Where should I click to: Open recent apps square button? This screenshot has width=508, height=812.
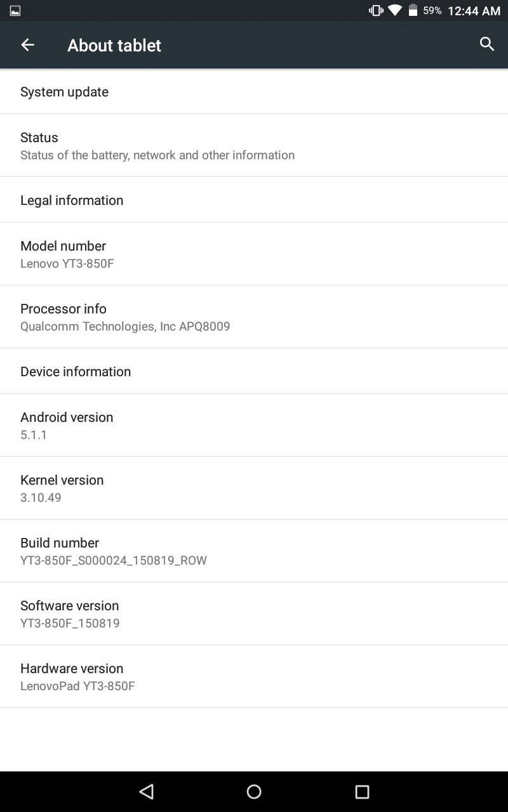pos(362,791)
